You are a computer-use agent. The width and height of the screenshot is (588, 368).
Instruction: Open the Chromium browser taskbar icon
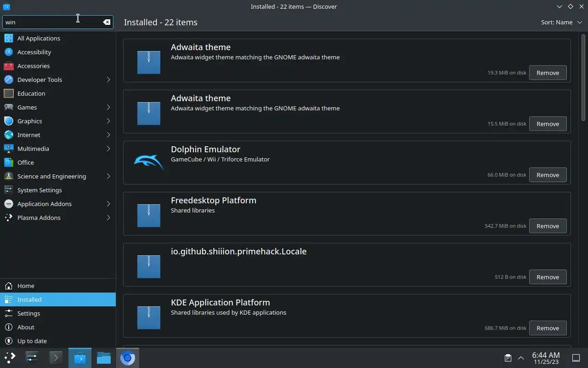(128, 357)
